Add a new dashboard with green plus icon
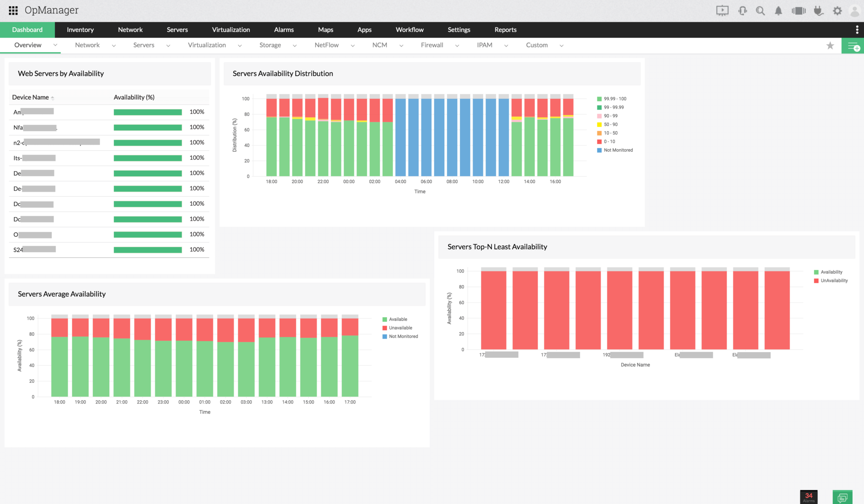 pos(853,45)
